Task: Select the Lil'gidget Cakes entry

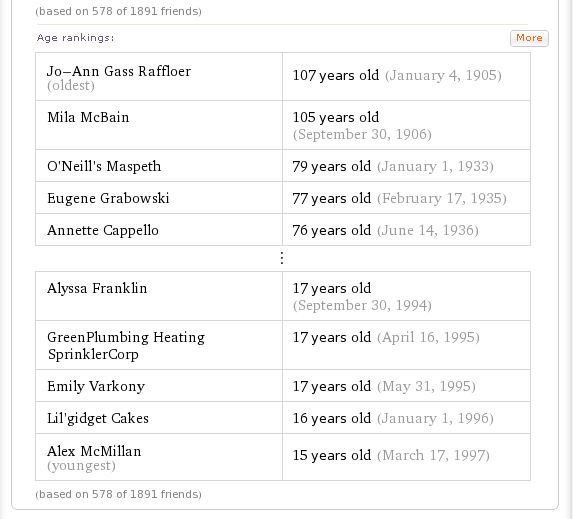Action: tap(98, 418)
